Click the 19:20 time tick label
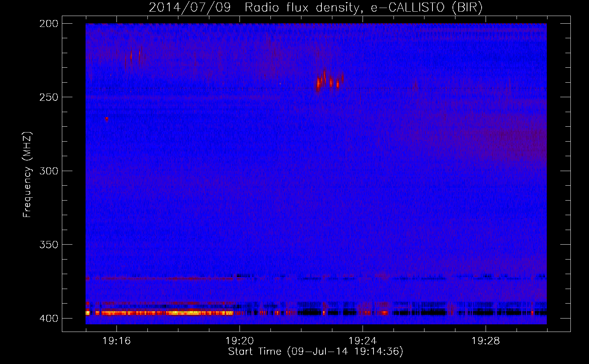Screen dimensions: 589x364 [x=240, y=341]
